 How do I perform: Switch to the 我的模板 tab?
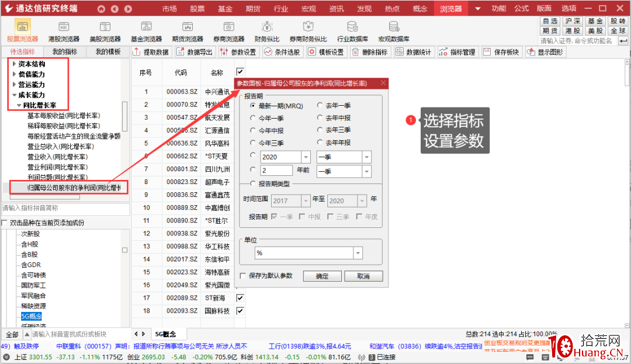coord(108,52)
